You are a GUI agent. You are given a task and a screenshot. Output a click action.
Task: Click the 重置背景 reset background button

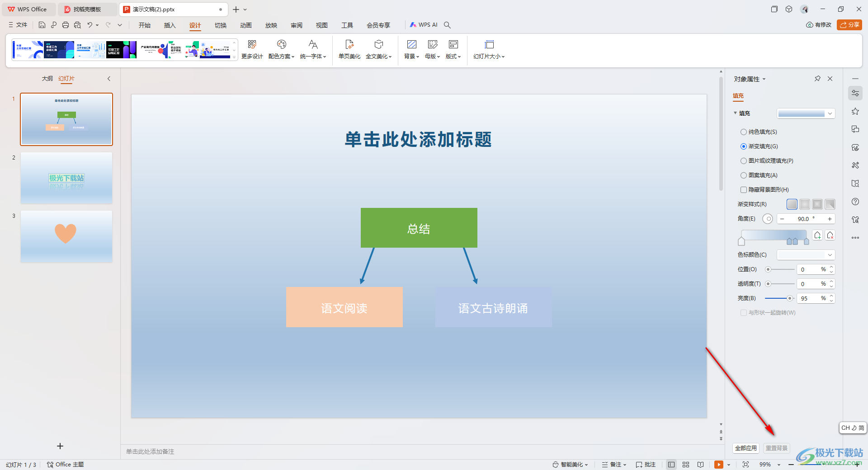pos(777,448)
